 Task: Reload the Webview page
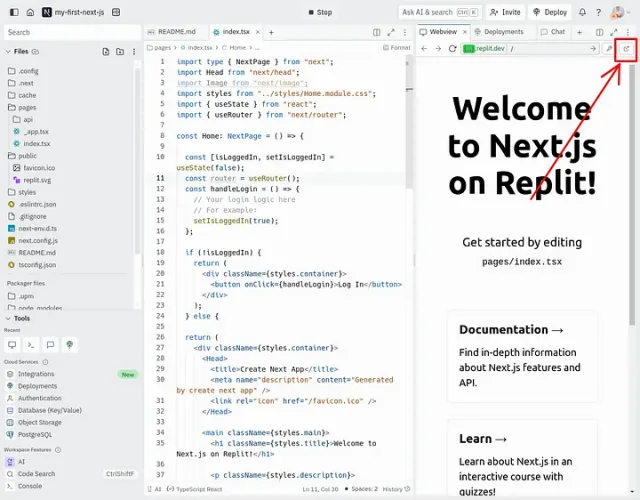point(452,49)
